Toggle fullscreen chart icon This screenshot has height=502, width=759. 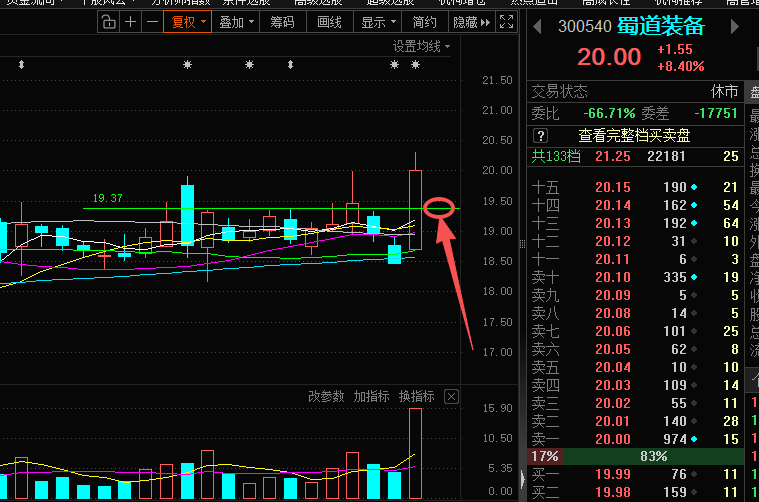506,22
